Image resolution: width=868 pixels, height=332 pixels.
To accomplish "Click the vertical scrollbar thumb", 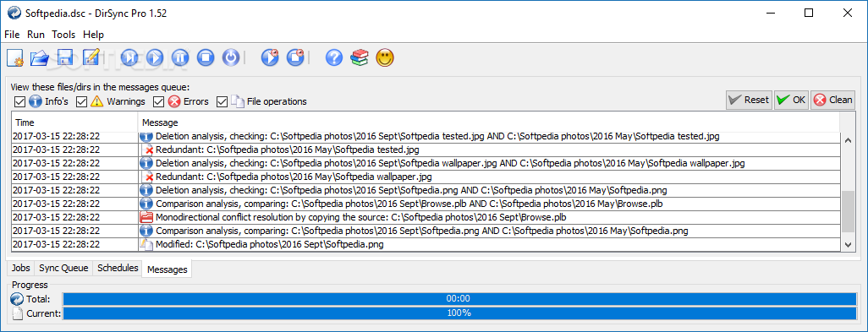I will click(x=848, y=212).
